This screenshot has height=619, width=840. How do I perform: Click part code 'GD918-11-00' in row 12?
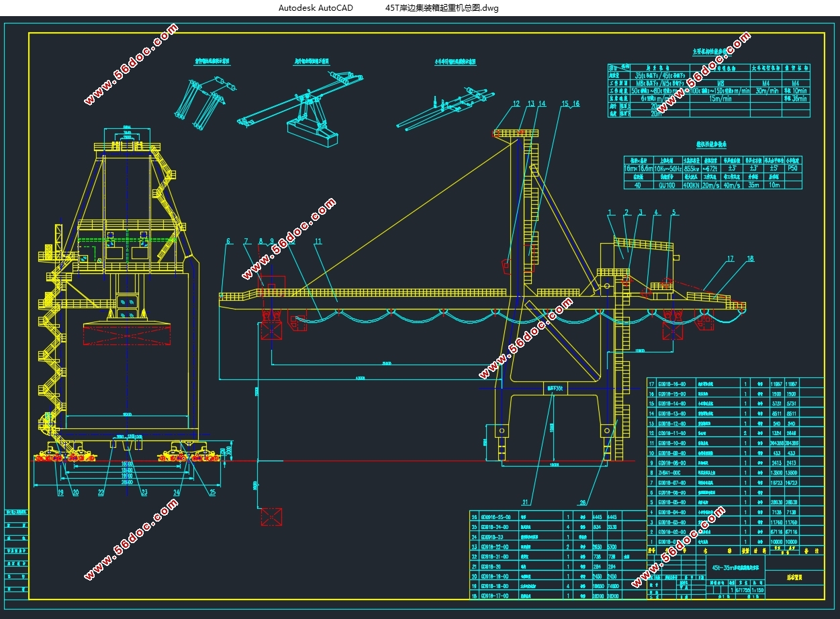point(672,433)
